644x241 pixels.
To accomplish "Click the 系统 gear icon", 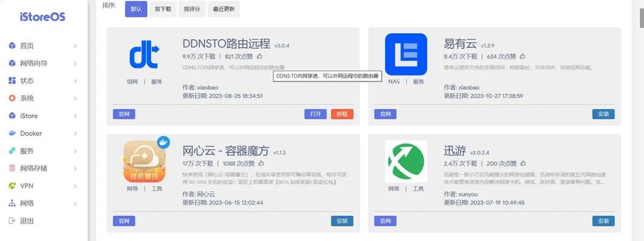I will coord(12,98).
